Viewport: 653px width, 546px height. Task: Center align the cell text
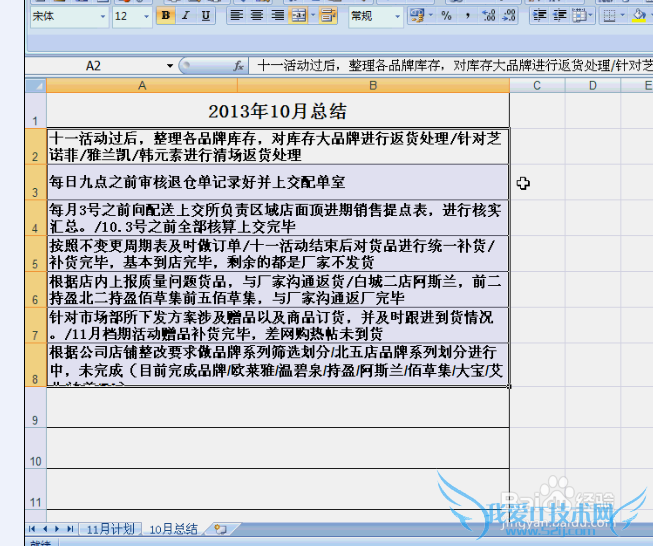257,16
